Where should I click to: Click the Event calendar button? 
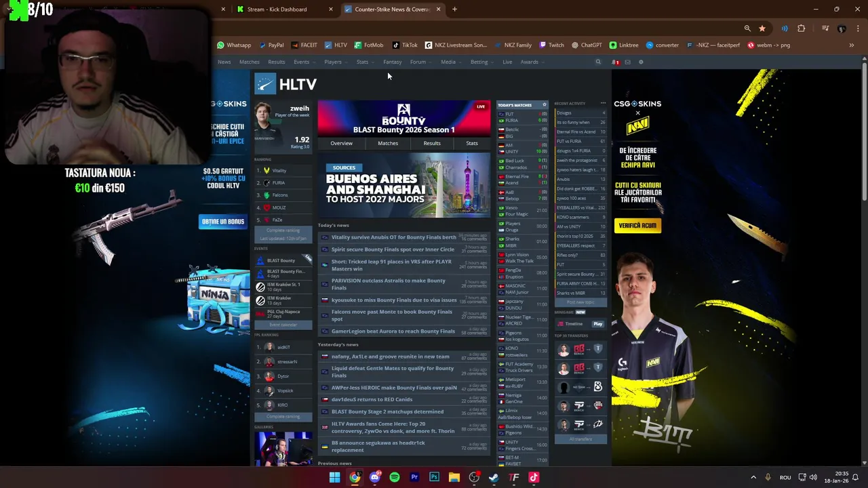pos(283,325)
